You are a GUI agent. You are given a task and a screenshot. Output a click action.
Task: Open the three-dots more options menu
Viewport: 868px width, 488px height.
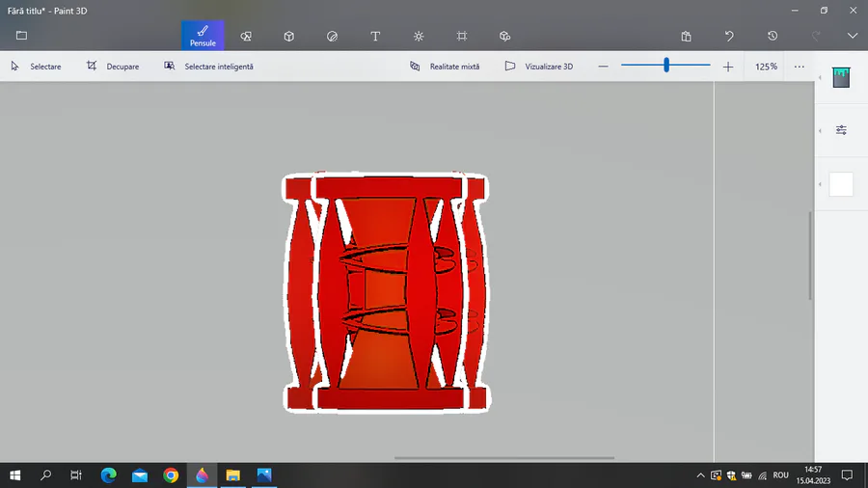click(799, 67)
